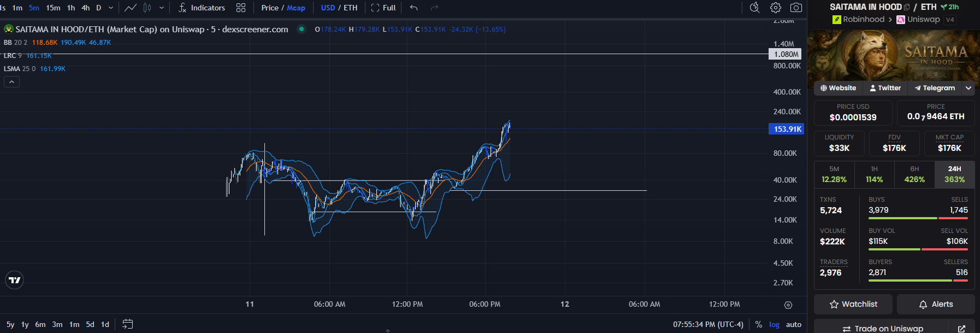Toggle Full screen chart mode
This screenshot has width=980, height=333.
383,8
